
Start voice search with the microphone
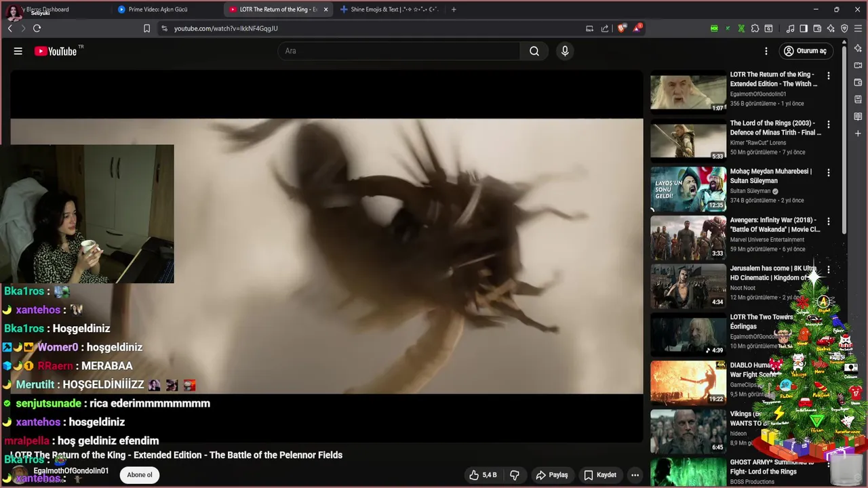point(565,51)
